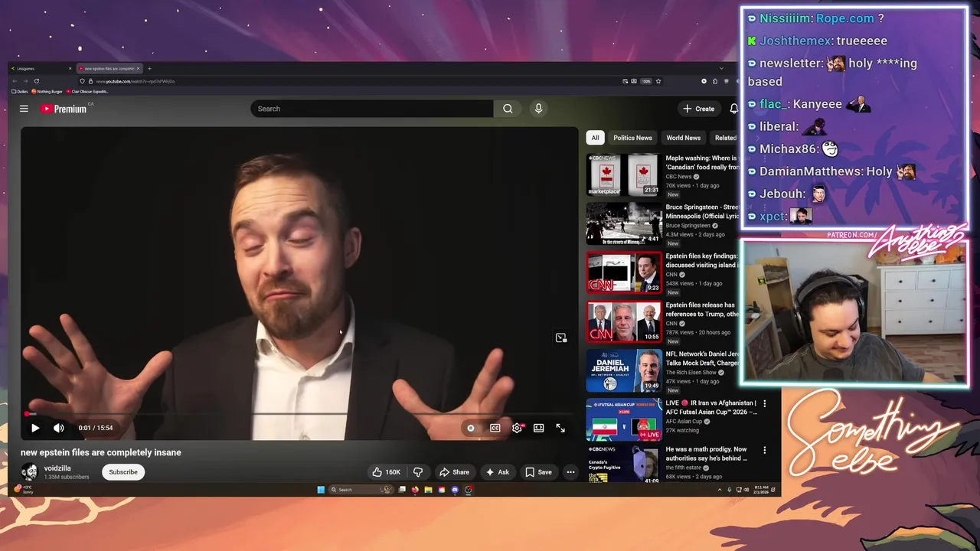Screen dimensions: 980x551
Task: Open File Explorer from the taskbar
Action: coord(429,490)
